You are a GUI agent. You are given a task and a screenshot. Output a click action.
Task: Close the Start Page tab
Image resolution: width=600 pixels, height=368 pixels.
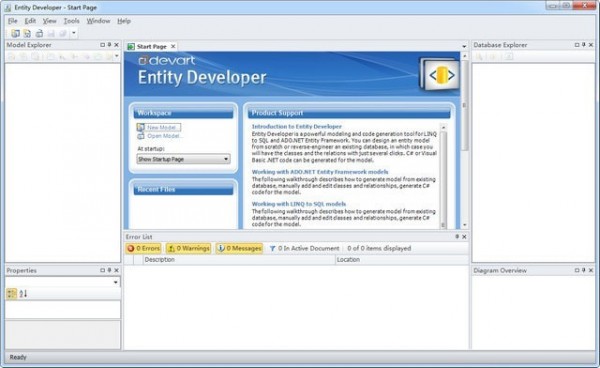click(x=173, y=47)
